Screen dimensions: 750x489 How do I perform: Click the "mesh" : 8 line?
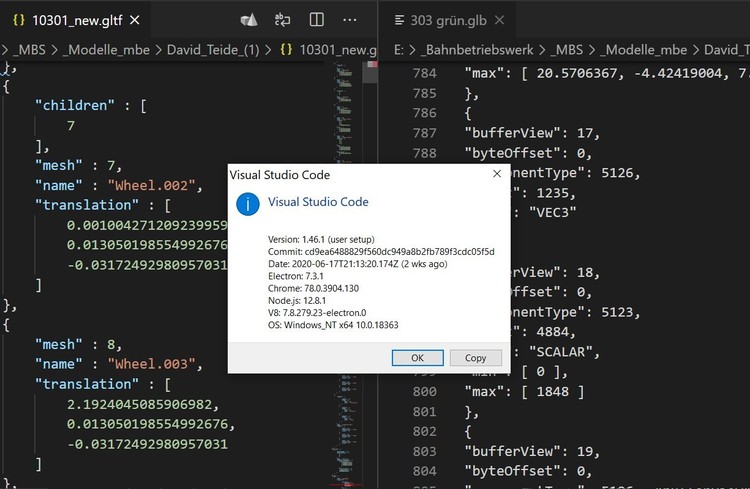point(78,345)
